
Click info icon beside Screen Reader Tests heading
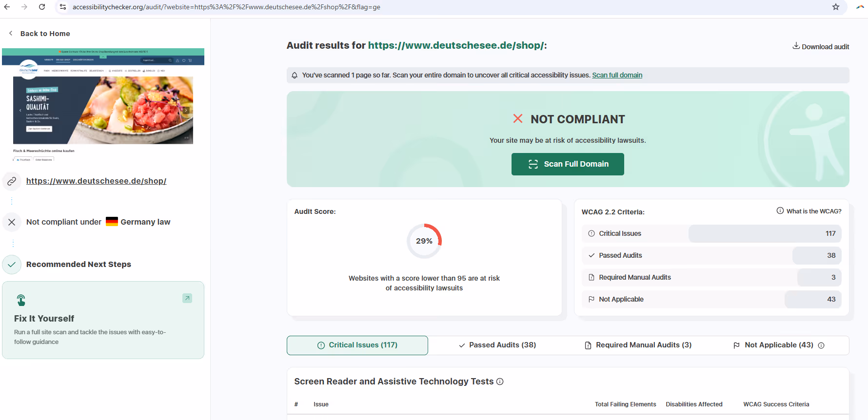[500, 382]
